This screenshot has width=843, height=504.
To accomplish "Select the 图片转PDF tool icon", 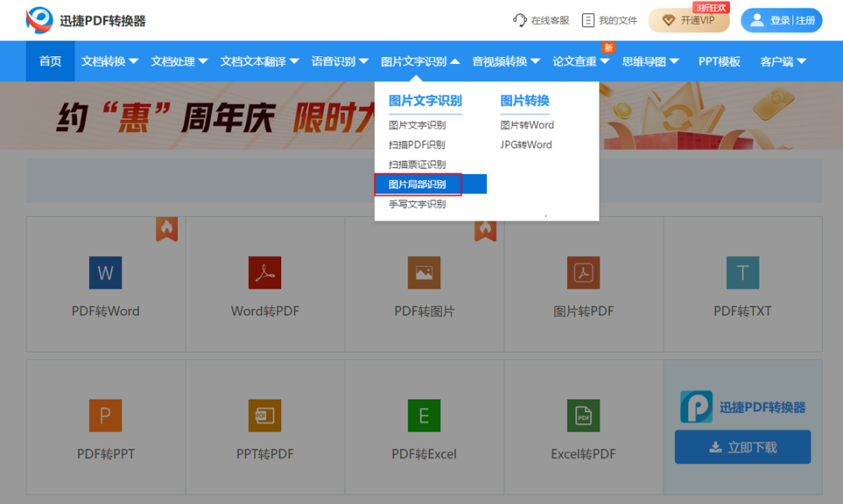I will 583,272.
